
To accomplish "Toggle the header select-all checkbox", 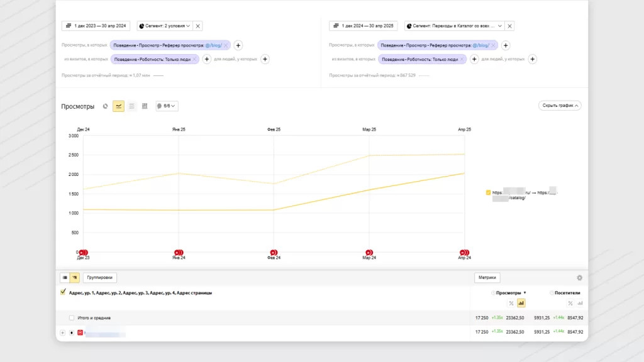I will coord(63,292).
